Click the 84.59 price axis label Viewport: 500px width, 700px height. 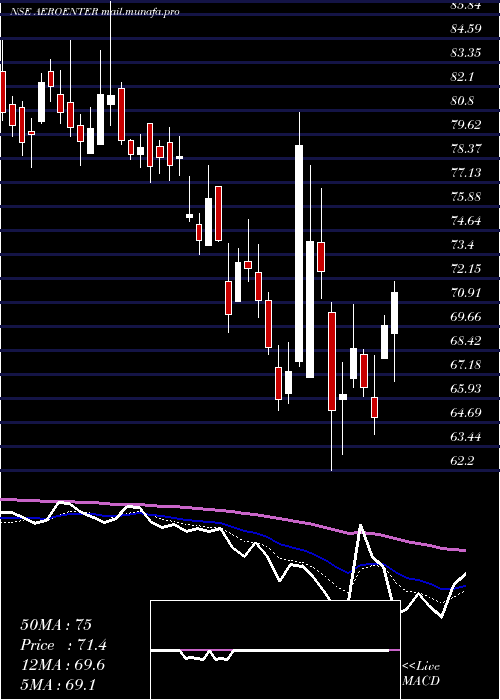pyautogui.click(x=466, y=29)
